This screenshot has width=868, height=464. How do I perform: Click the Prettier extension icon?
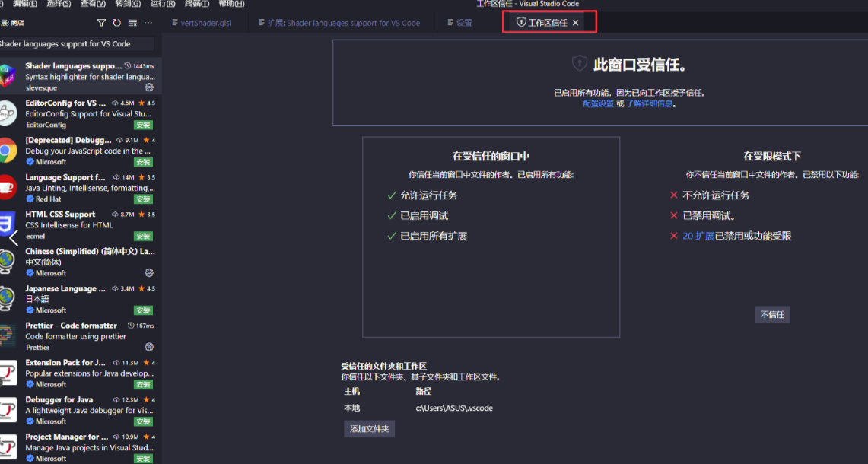tap(7, 335)
